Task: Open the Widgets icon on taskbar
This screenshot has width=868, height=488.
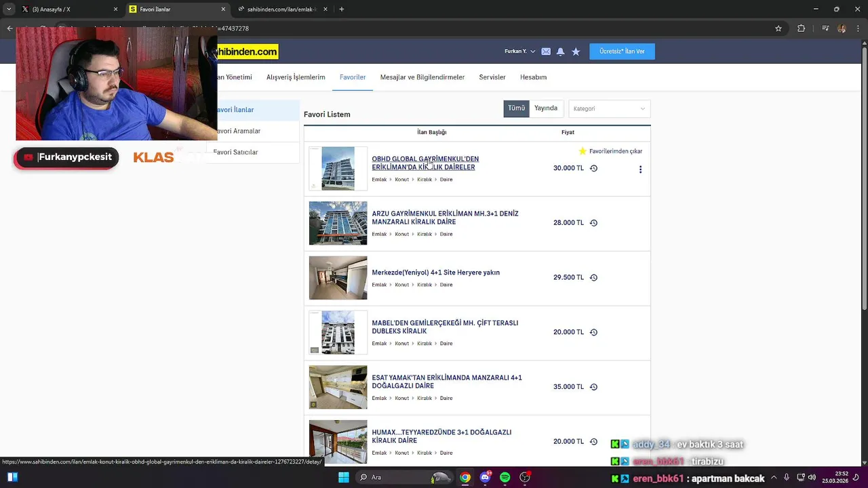Action: coord(12,477)
